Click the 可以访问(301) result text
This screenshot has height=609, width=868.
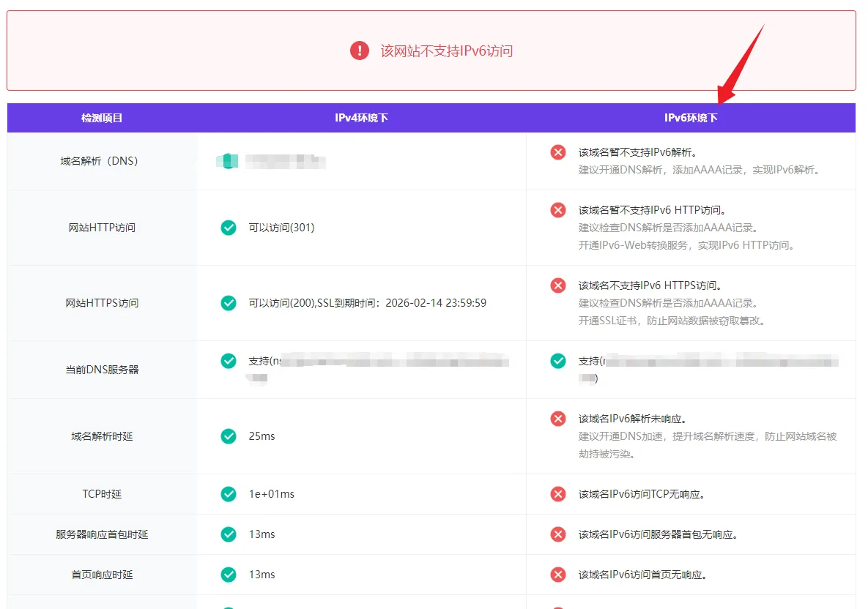click(281, 228)
